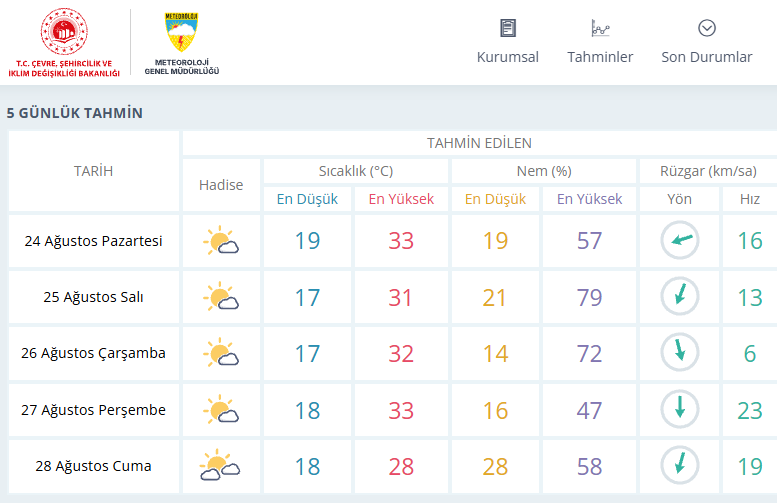This screenshot has height=503, width=777.
Task: Click the 5 GÜNLÜK TAHMİN heading
Action: 75,113
